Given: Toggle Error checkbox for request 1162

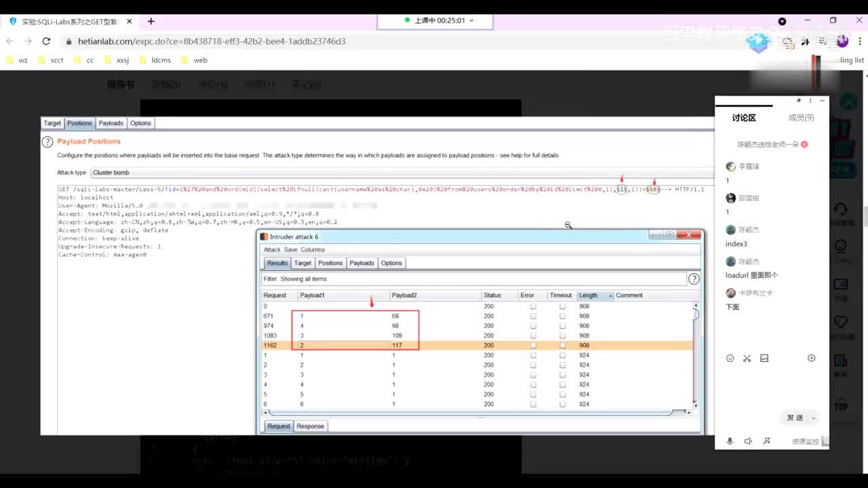Looking at the screenshot, I should pos(533,346).
